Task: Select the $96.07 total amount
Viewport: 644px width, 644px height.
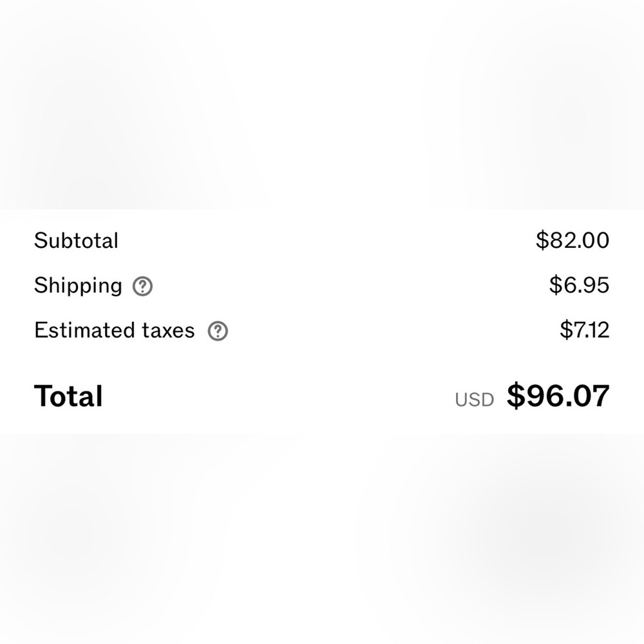Action: pos(558,395)
